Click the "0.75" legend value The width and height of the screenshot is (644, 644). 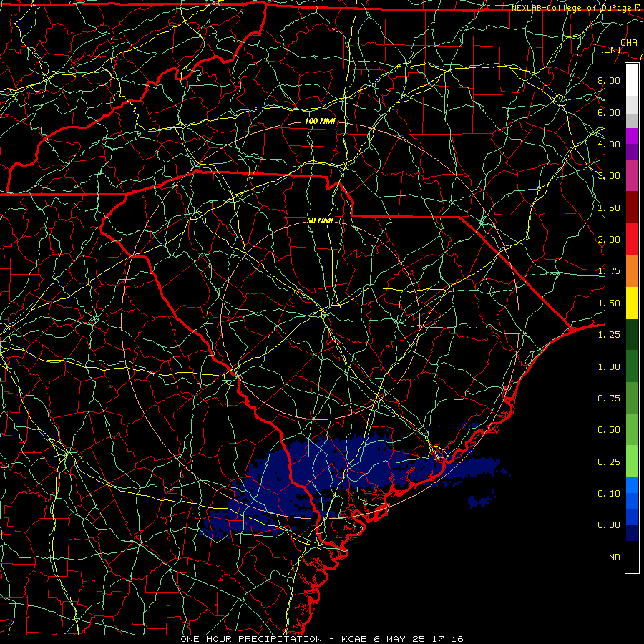pos(609,399)
